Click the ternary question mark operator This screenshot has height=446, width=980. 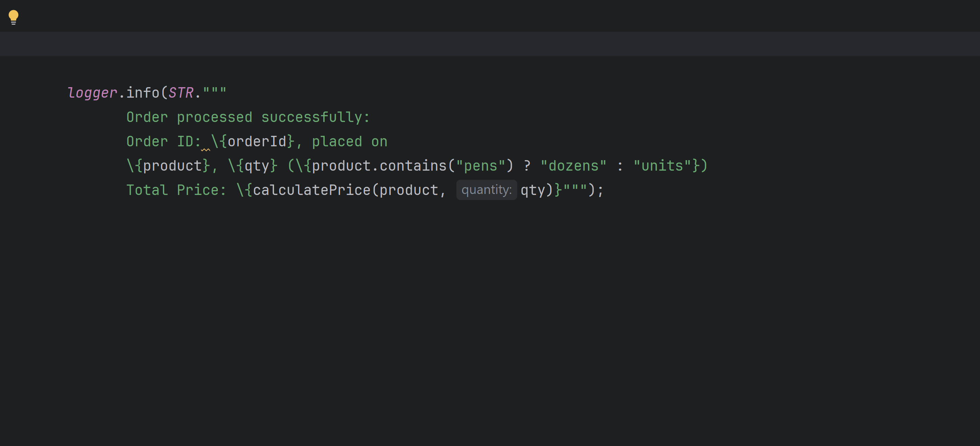[527, 165]
